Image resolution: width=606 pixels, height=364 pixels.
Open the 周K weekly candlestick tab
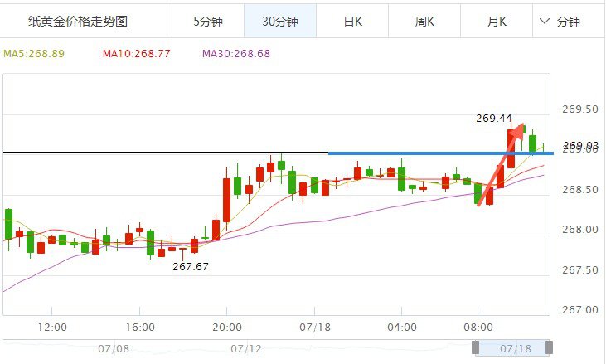(424, 22)
